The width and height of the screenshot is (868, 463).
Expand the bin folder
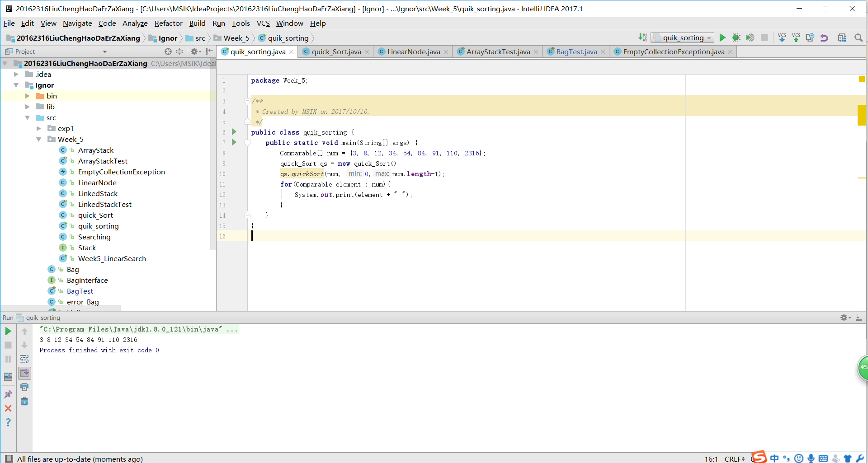[28, 96]
